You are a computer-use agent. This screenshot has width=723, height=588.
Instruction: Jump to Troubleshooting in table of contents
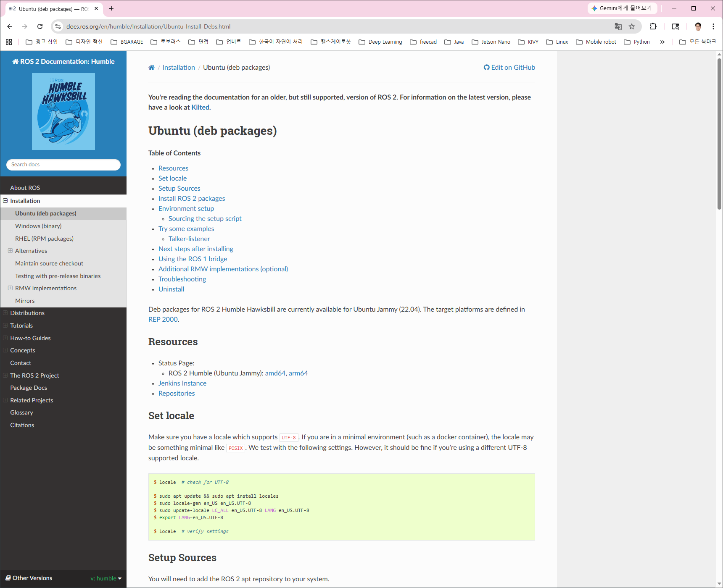(182, 279)
